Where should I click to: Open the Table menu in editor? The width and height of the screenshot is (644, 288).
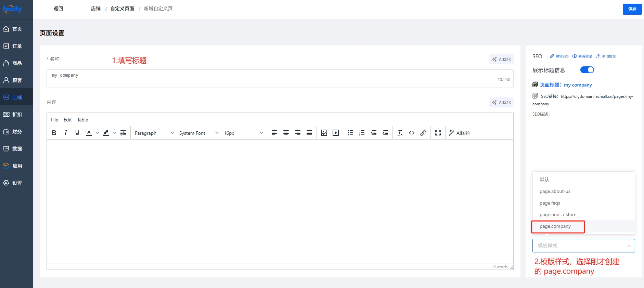(x=82, y=120)
